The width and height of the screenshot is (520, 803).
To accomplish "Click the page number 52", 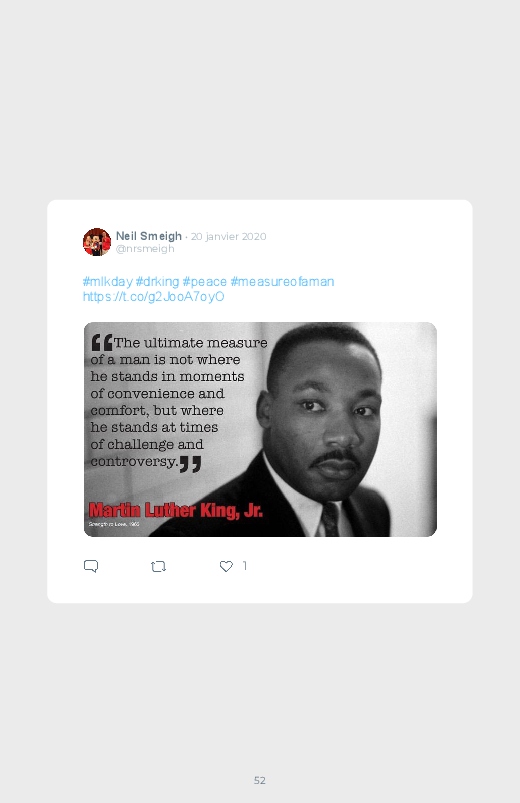I will coord(260,780).
